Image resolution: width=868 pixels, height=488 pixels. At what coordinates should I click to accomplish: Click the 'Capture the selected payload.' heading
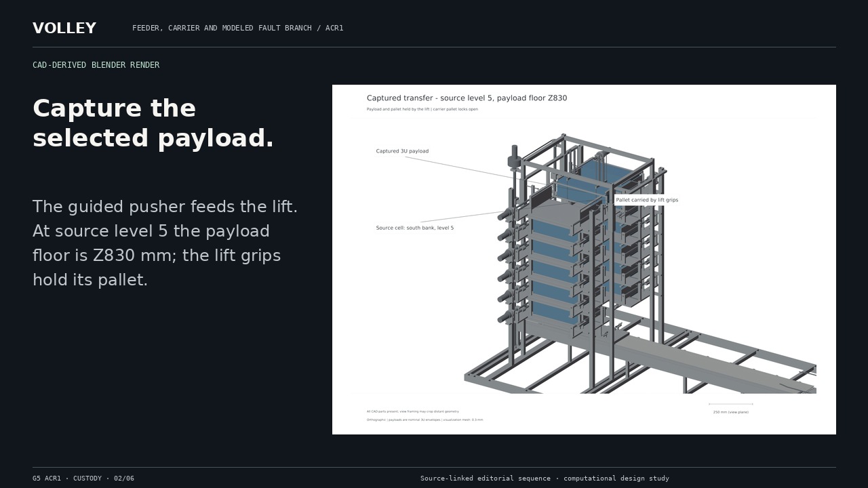(153, 123)
